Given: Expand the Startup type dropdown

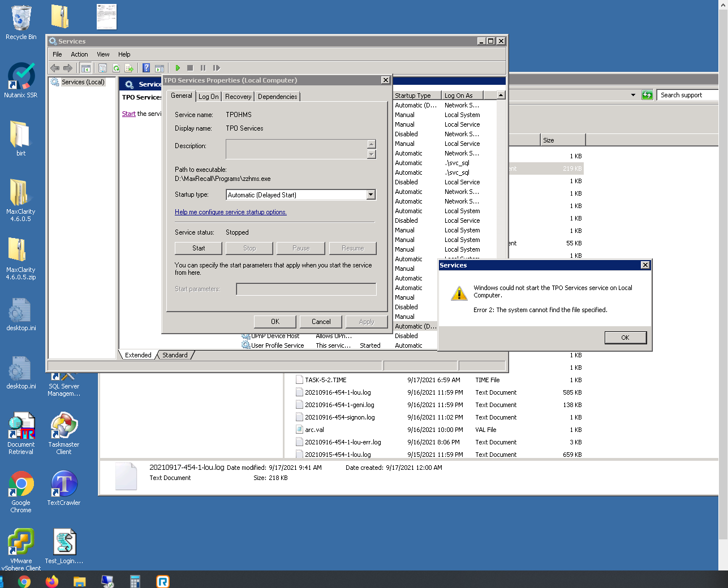Looking at the screenshot, I should (371, 194).
